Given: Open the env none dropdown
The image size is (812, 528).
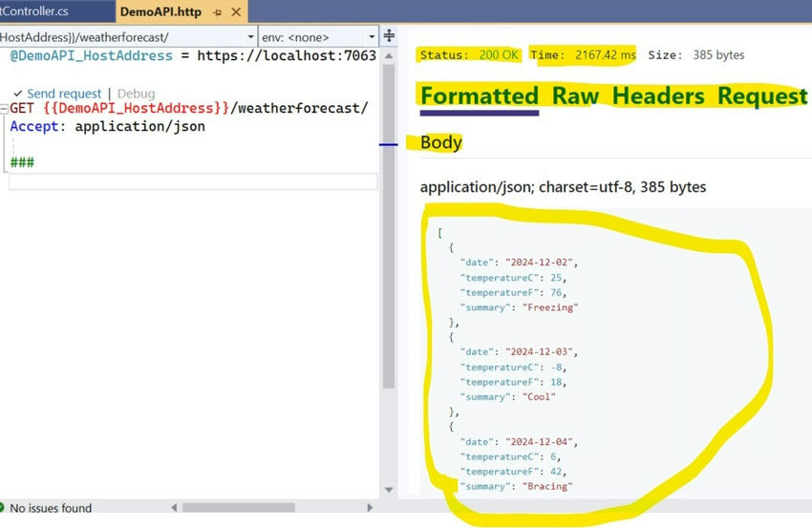Looking at the screenshot, I should click(x=372, y=37).
